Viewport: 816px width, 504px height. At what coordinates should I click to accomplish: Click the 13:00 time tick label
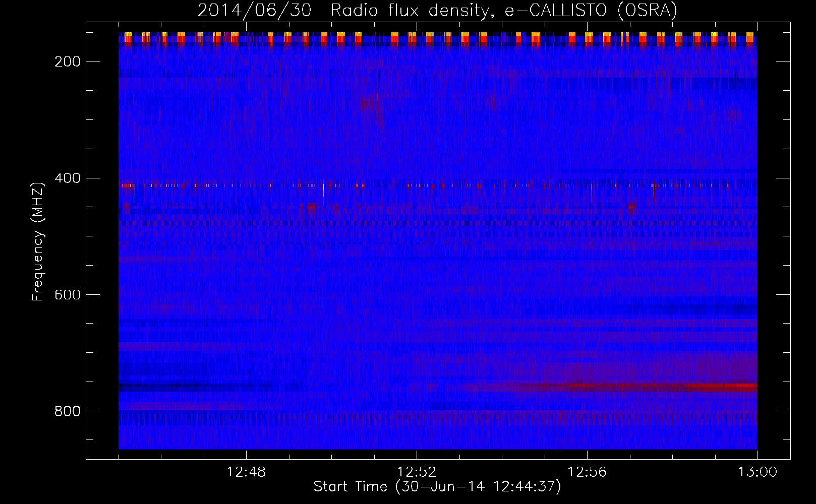point(757,472)
